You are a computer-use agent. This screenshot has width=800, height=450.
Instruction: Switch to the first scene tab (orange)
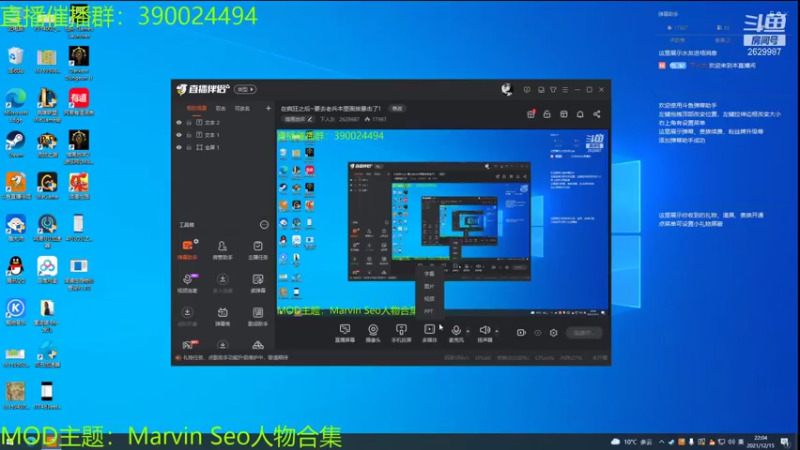pyautogui.click(x=196, y=108)
